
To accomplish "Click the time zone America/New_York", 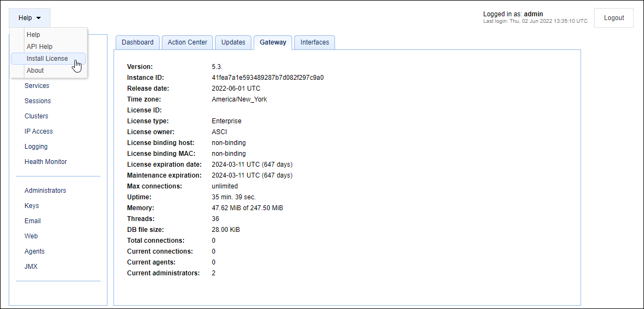I will [x=239, y=99].
